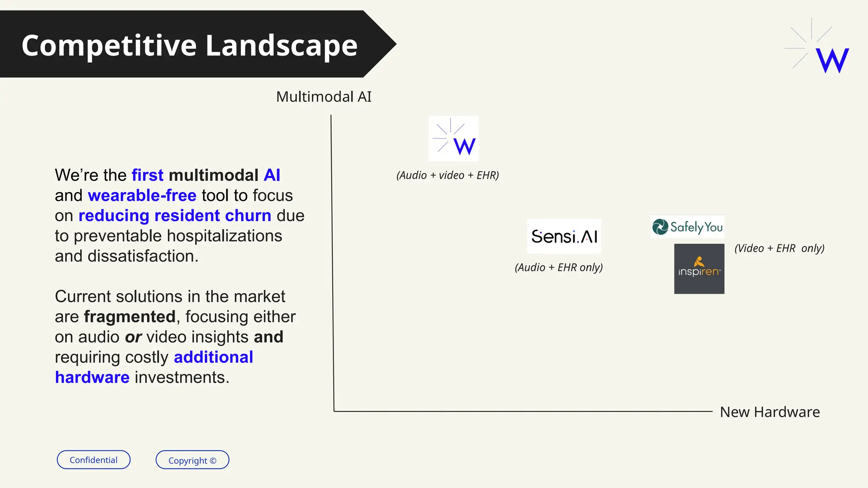Click the Copyright pill button
The width and height of the screenshot is (868, 488).
tap(192, 460)
